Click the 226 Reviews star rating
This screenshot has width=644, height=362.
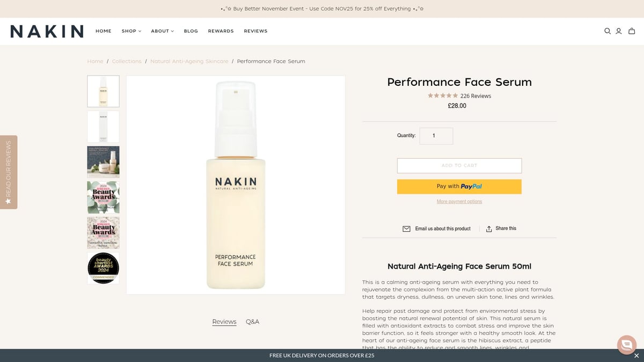tap(459, 95)
